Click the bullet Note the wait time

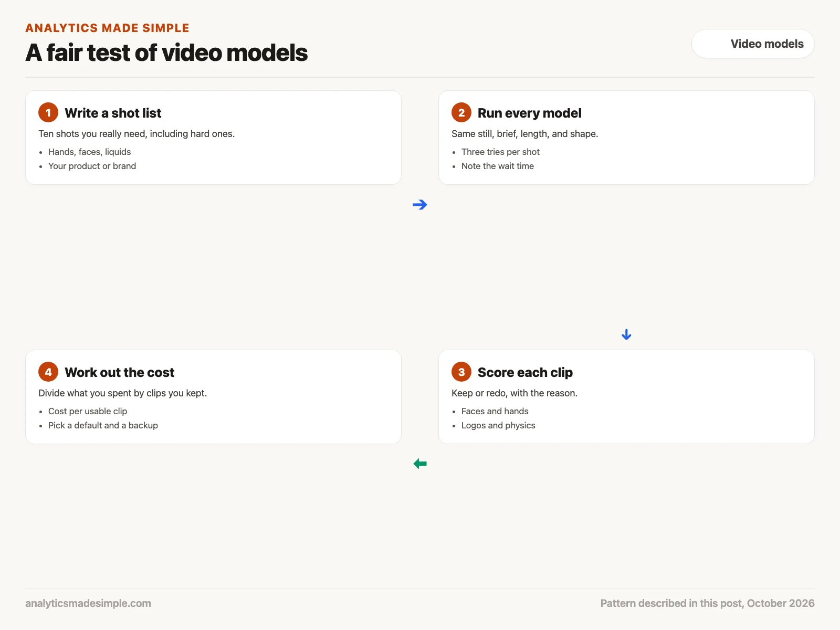click(498, 166)
